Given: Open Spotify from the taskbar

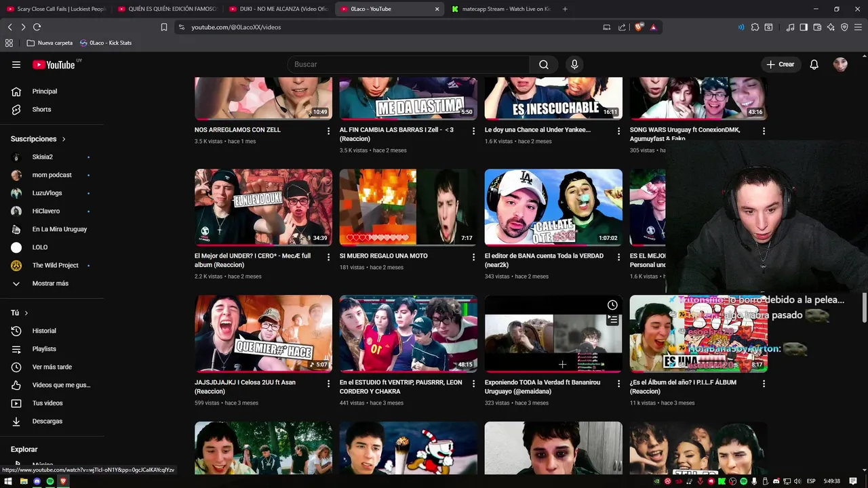Looking at the screenshot, I should [50, 481].
